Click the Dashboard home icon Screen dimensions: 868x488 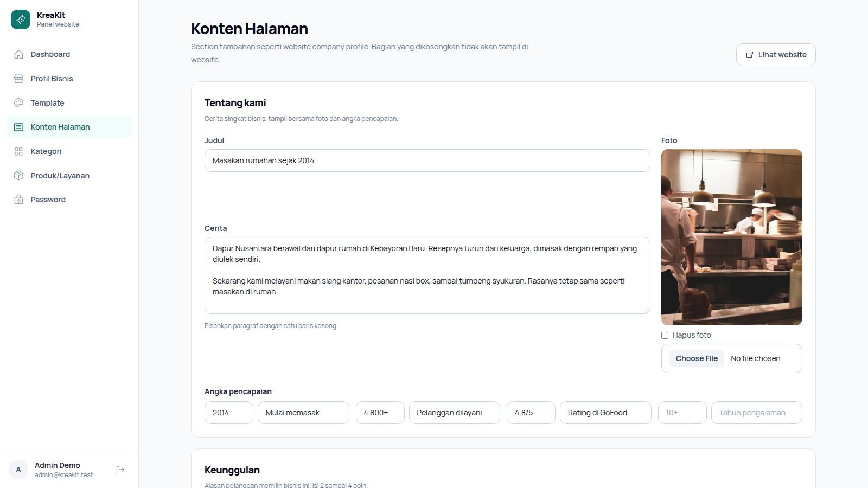[x=18, y=54]
